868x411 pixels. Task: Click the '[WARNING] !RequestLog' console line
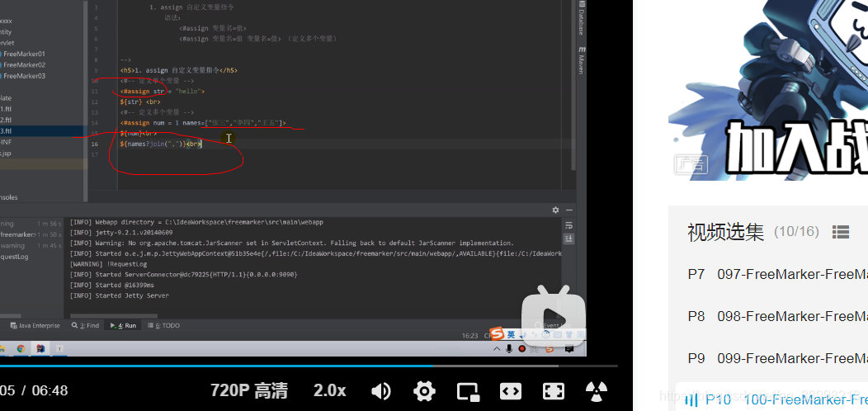tap(109, 264)
